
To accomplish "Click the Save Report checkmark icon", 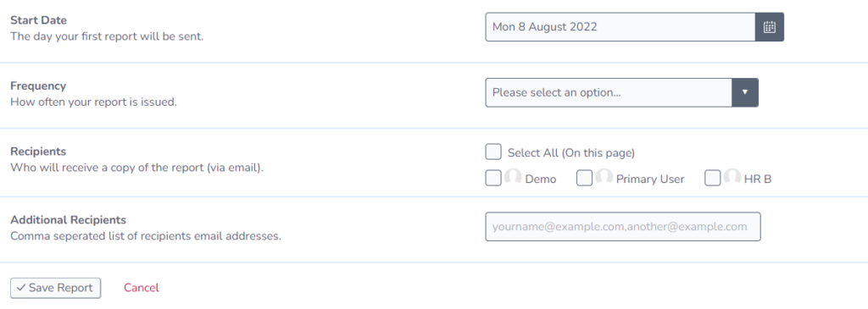I will 21,288.
